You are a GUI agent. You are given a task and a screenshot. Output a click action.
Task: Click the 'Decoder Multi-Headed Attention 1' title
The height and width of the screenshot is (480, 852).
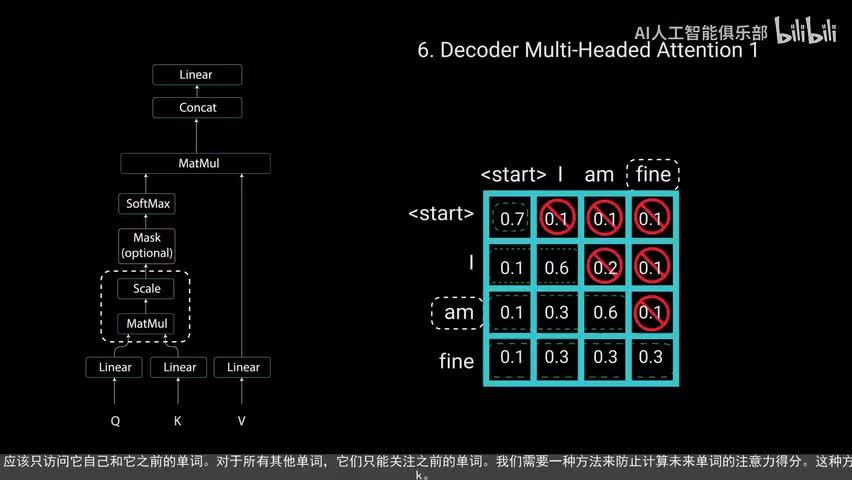(x=587, y=51)
